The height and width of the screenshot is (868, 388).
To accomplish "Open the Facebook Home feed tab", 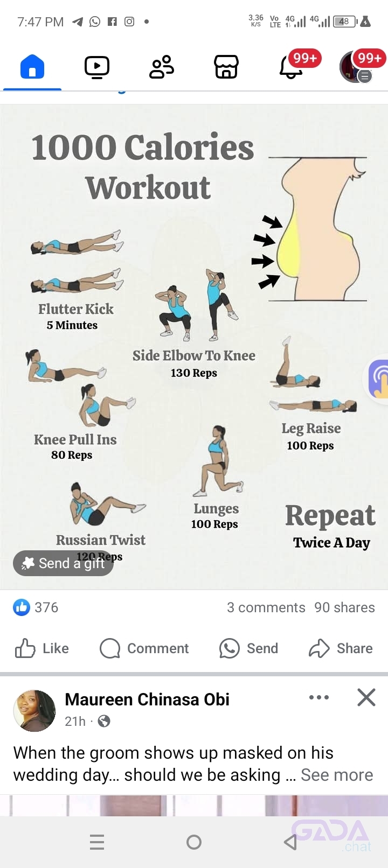I will pyautogui.click(x=32, y=67).
